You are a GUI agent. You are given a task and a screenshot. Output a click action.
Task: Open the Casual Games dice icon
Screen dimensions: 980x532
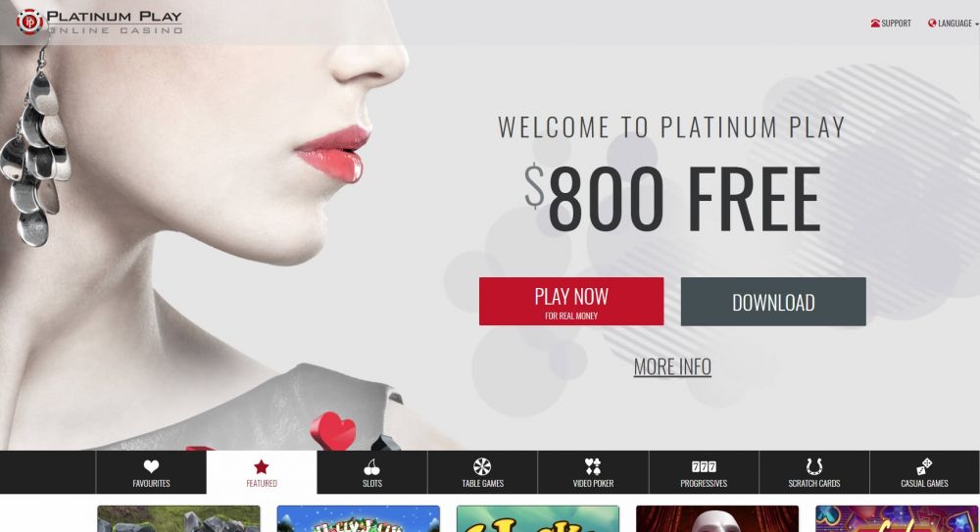click(924, 466)
